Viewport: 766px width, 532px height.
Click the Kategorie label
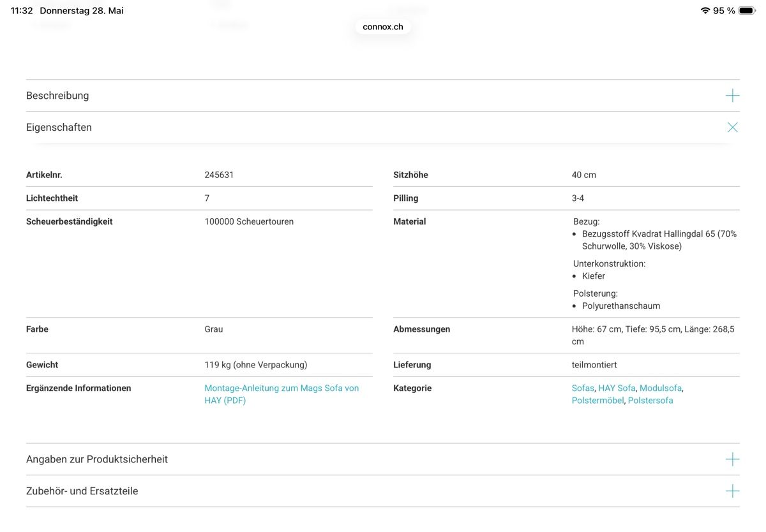[412, 388]
